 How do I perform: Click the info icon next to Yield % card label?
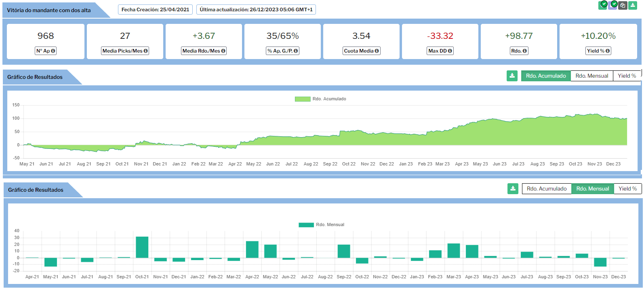608,51
